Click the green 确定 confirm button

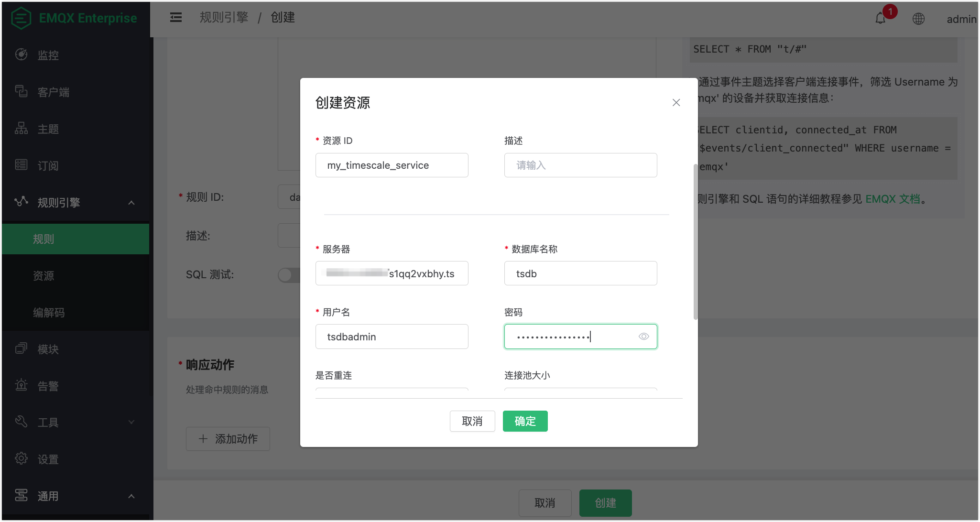point(525,421)
